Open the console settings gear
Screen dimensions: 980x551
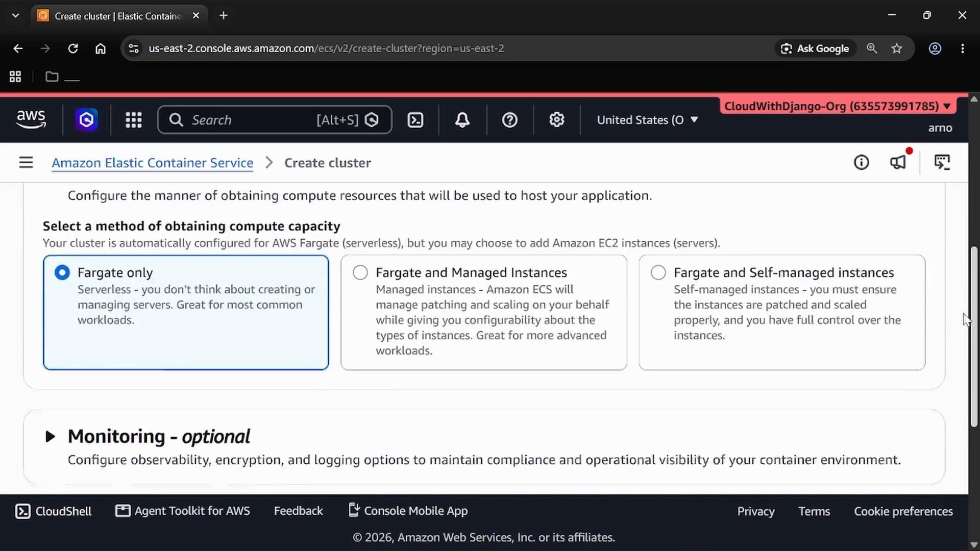click(x=557, y=120)
